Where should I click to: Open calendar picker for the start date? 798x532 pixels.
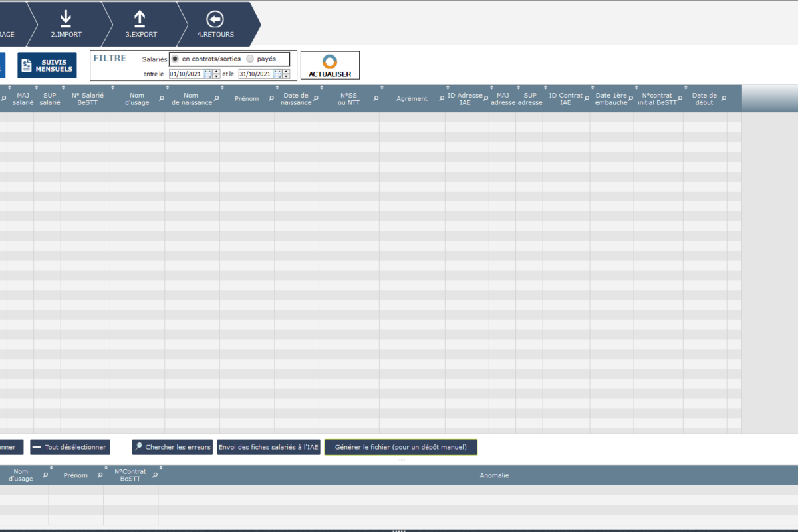tap(208, 74)
